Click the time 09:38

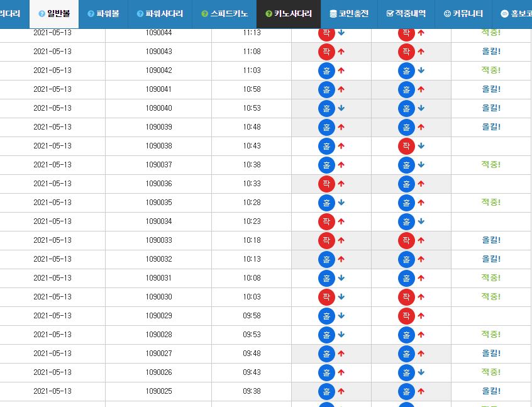click(252, 391)
